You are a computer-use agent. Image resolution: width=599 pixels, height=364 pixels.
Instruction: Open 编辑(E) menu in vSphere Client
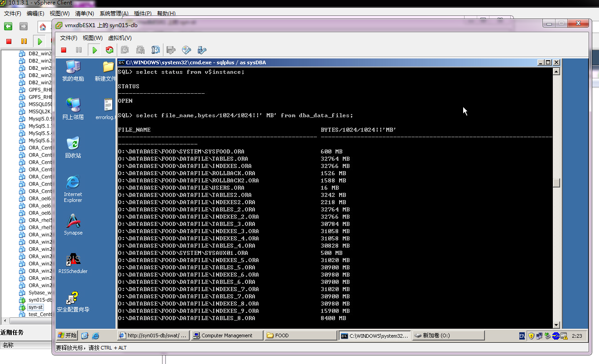pyautogui.click(x=35, y=14)
